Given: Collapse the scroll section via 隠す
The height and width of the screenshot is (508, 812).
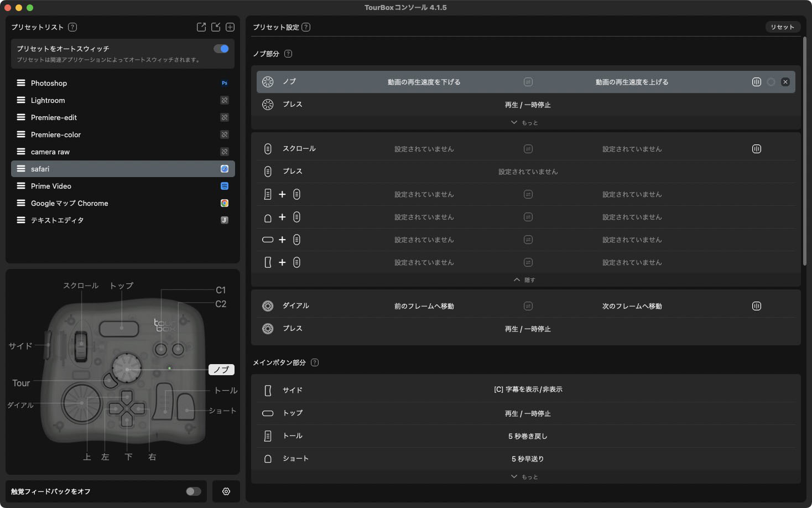Looking at the screenshot, I should click(525, 279).
